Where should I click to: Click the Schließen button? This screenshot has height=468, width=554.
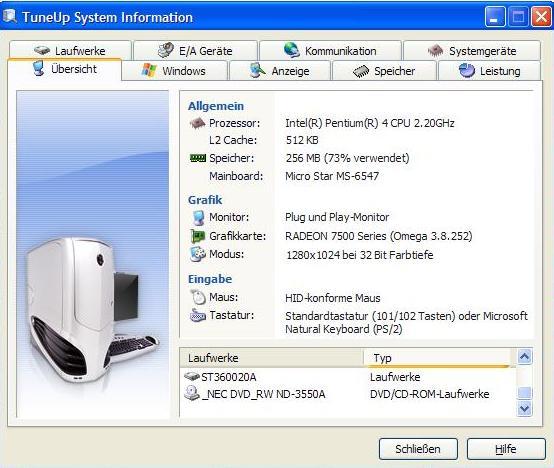tap(418, 449)
